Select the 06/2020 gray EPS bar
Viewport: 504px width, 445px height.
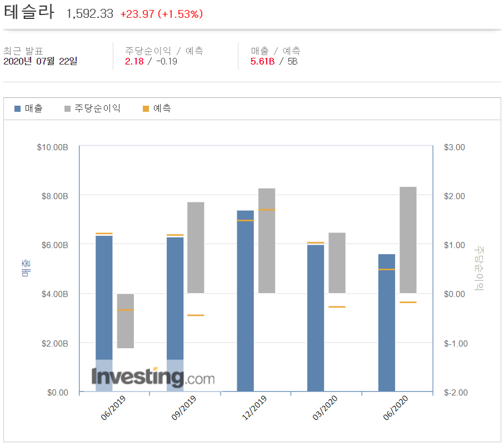click(x=408, y=240)
